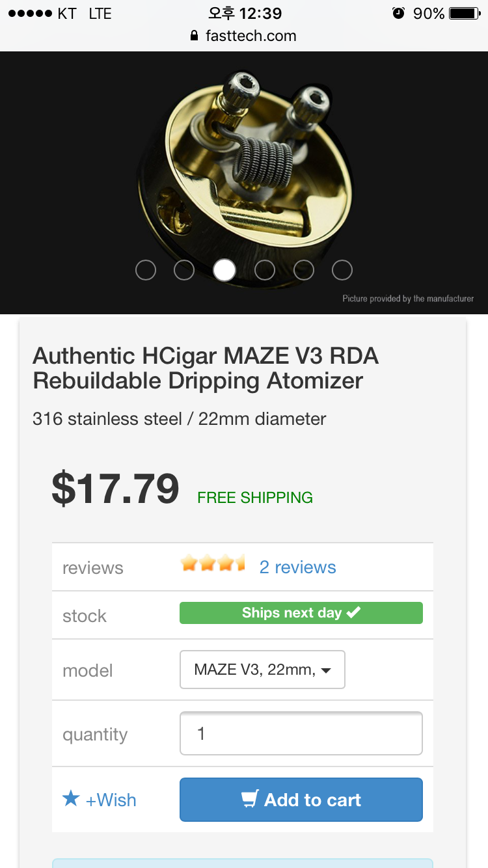Click the blue wish star icon
488x868 pixels.
[x=71, y=798]
